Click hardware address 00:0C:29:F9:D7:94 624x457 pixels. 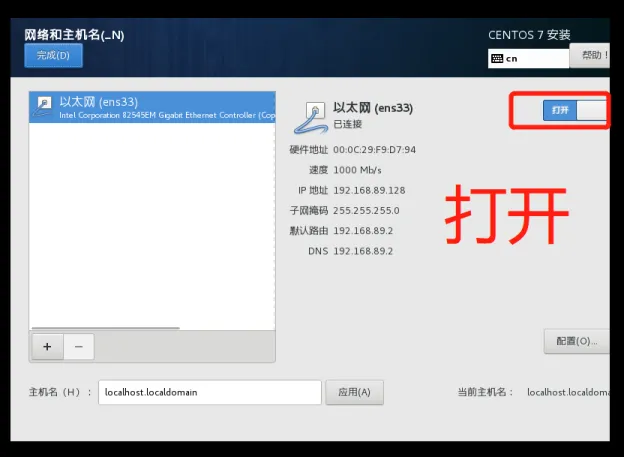[374, 150]
